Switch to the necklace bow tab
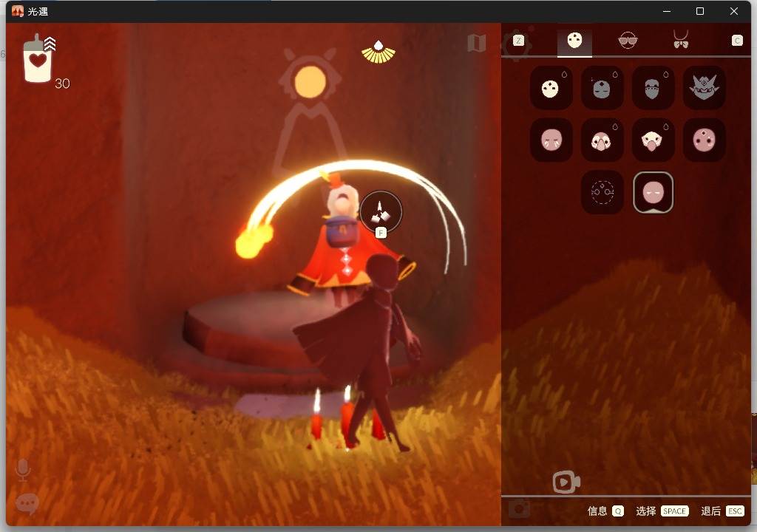This screenshot has width=757, height=532. [x=681, y=40]
